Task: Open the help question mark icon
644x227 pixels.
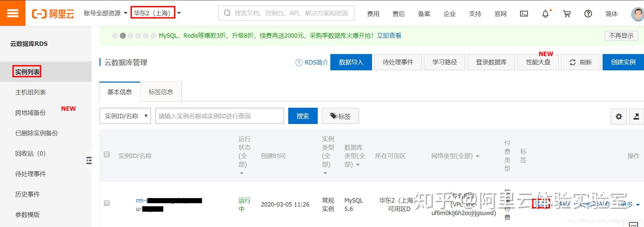Action: point(588,14)
